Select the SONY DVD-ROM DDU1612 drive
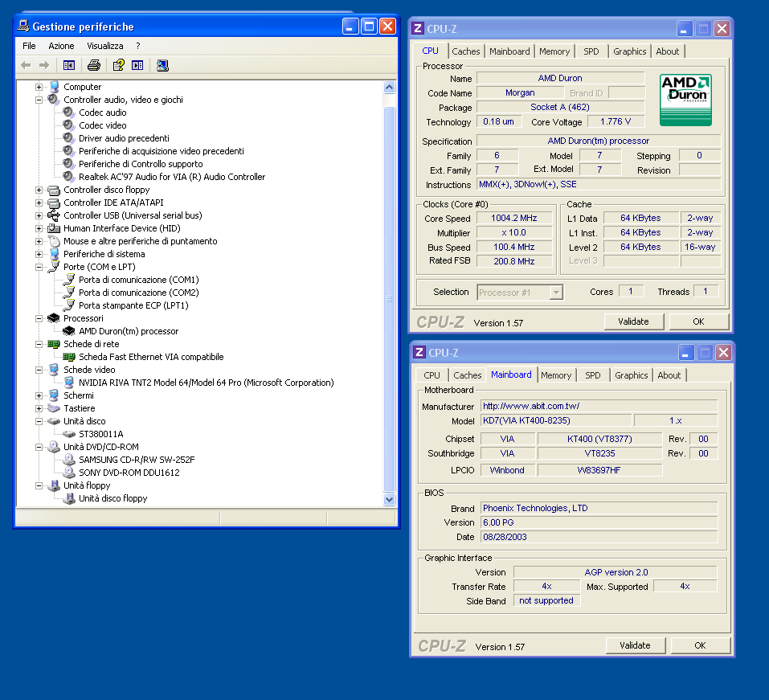769x700 pixels. [x=129, y=473]
